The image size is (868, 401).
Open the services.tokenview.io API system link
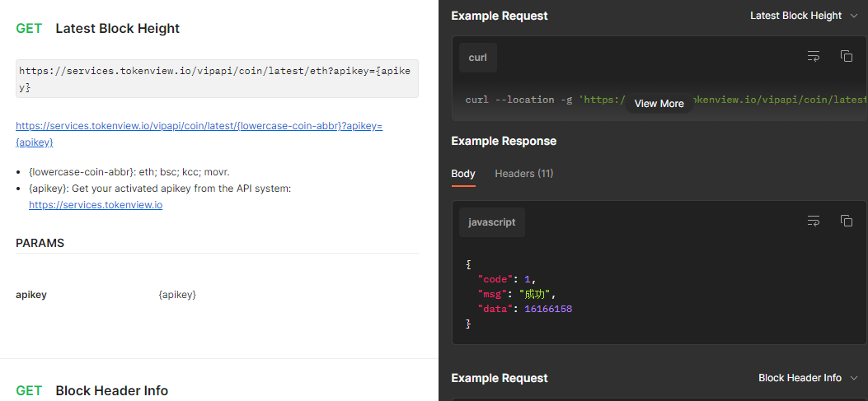96,205
